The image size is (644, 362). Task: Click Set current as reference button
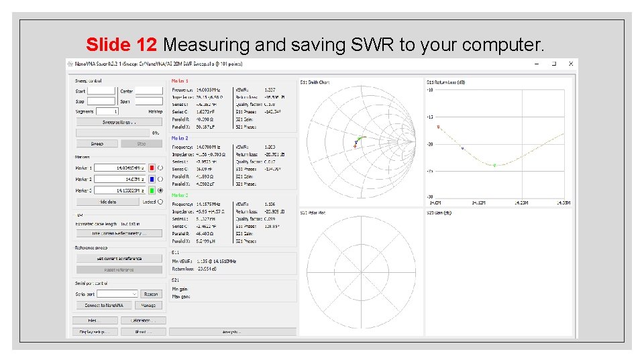[x=119, y=259]
